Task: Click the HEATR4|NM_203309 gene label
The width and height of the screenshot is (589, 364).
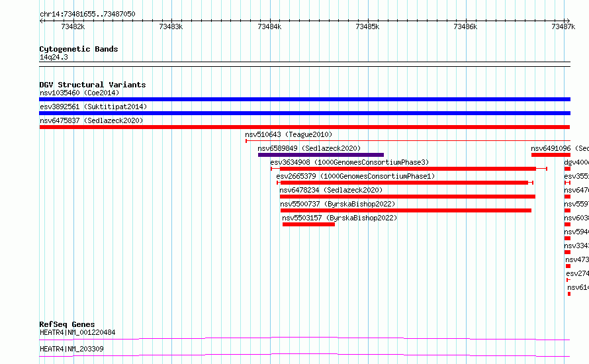Action: (x=71, y=349)
